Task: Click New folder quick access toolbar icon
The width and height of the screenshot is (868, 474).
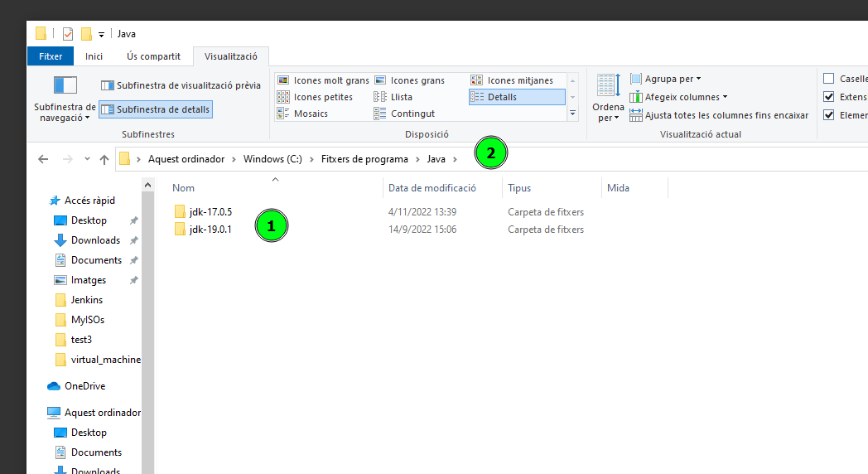Action: point(86,34)
